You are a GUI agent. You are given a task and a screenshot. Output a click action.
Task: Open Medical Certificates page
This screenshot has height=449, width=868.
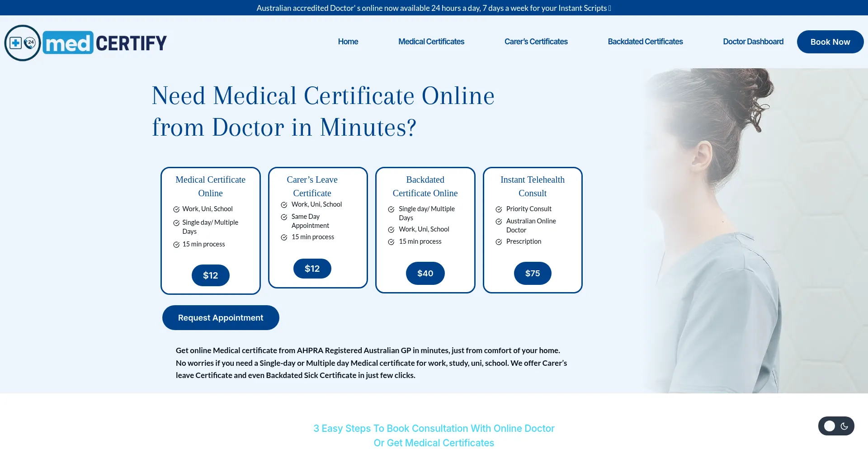point(431,42)
